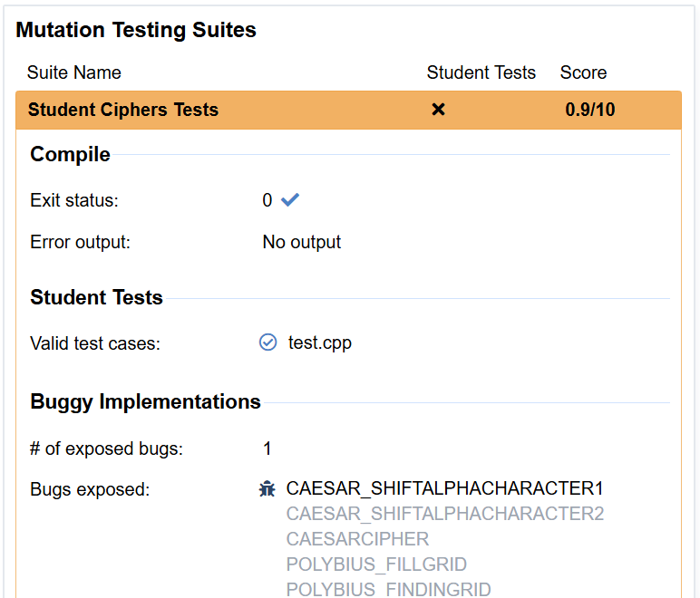Click the Buggy Implementations section header

(145, 401)
